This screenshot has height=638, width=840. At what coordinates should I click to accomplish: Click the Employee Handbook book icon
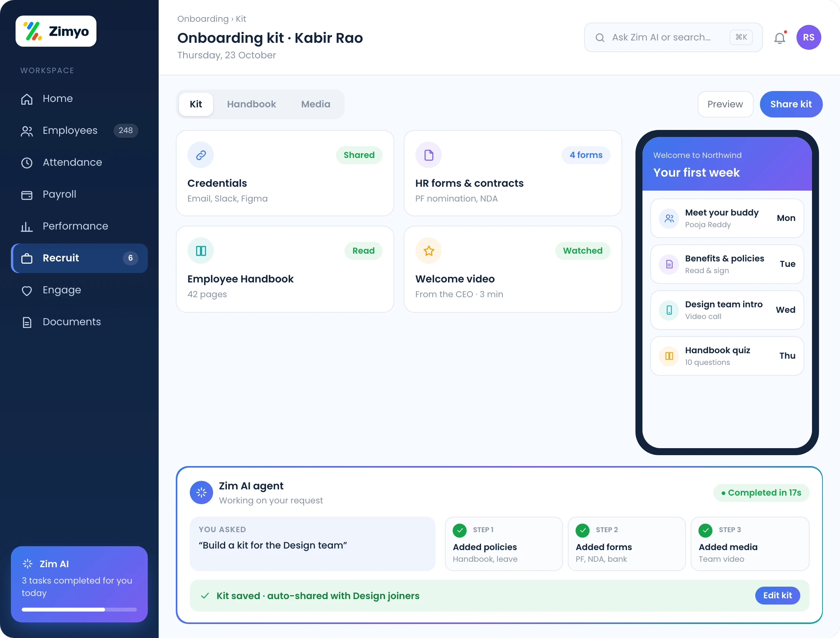[x=201, y=251]
